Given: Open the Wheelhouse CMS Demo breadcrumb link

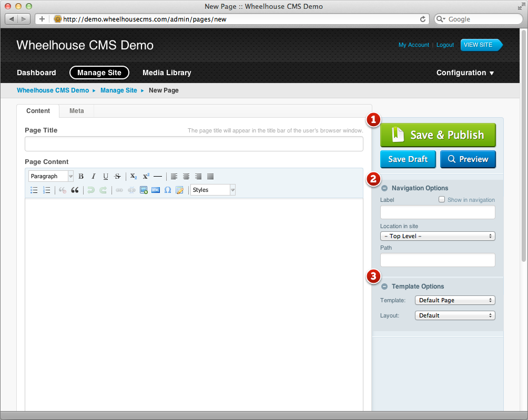Looking at the screenshot, I should [x=53, y=90].
